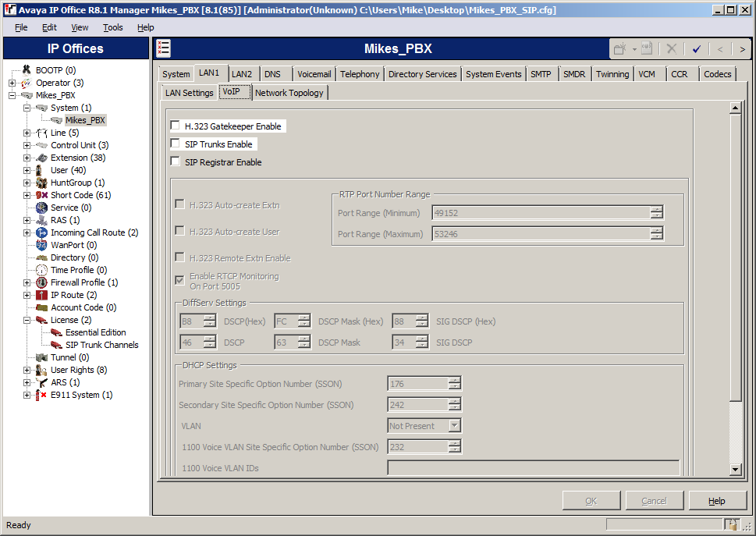Image resolution: width=756 pixels, height=536 pixels.
Task: Click the Help button
Action: click(717, 501)
